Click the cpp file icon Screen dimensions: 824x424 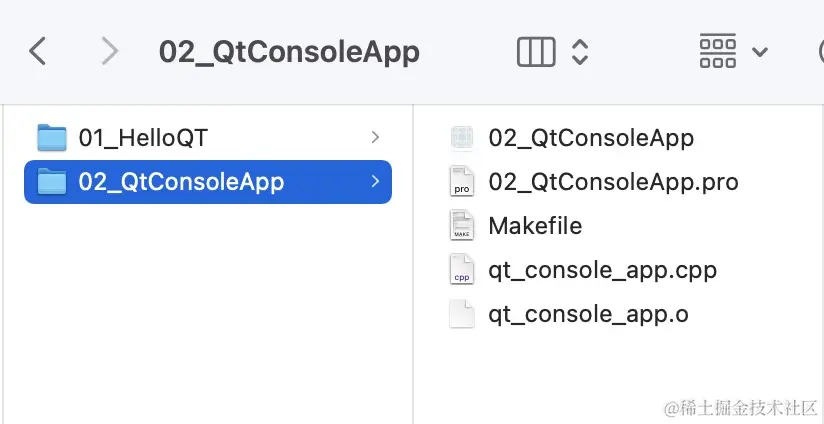pos(462,270)
